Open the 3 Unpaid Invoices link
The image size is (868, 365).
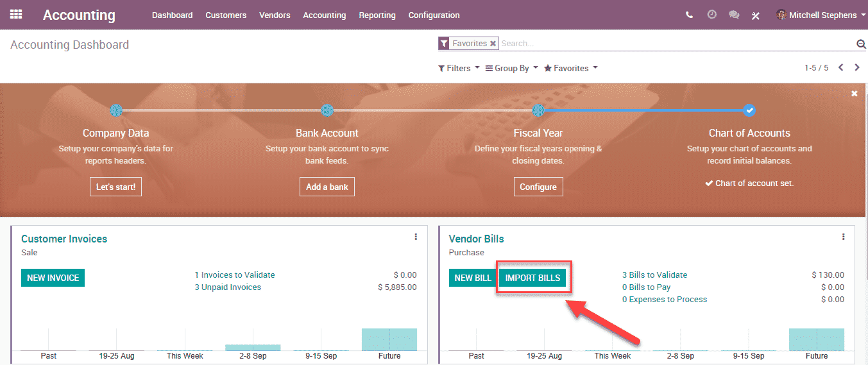(228, 287)
